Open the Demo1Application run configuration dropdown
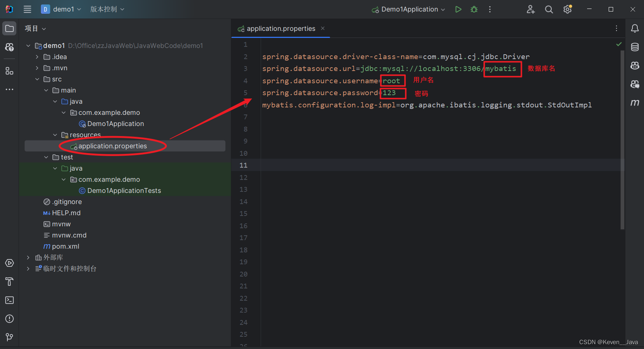The width and height of the screenshot is (644, 349). click(x=408, y=9)
